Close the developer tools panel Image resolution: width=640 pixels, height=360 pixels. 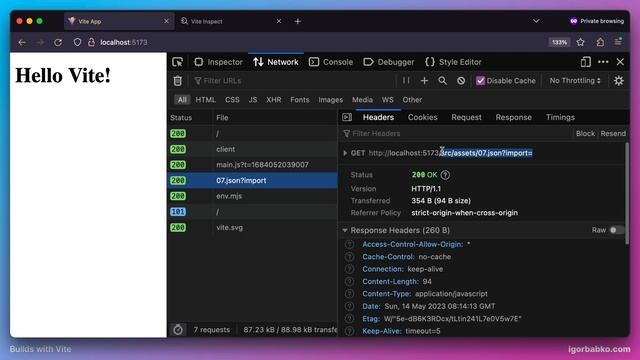[620, 62]
